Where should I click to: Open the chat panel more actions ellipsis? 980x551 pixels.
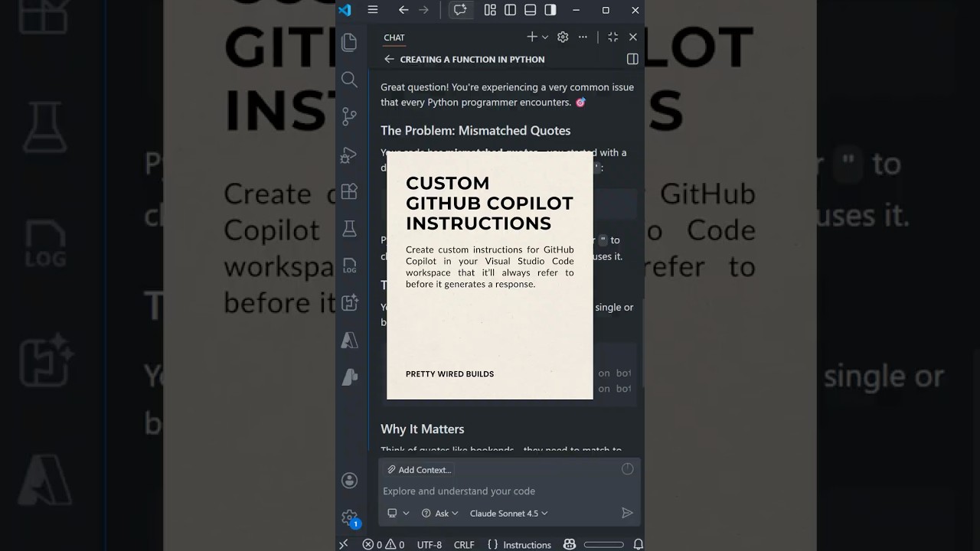583,37
